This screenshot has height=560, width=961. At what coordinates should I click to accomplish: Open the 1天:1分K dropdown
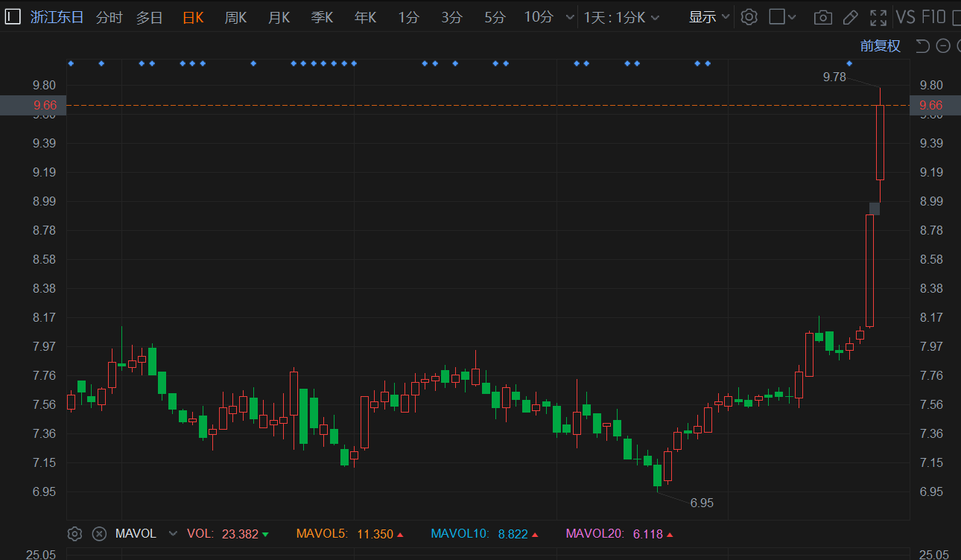pos(620,17)
